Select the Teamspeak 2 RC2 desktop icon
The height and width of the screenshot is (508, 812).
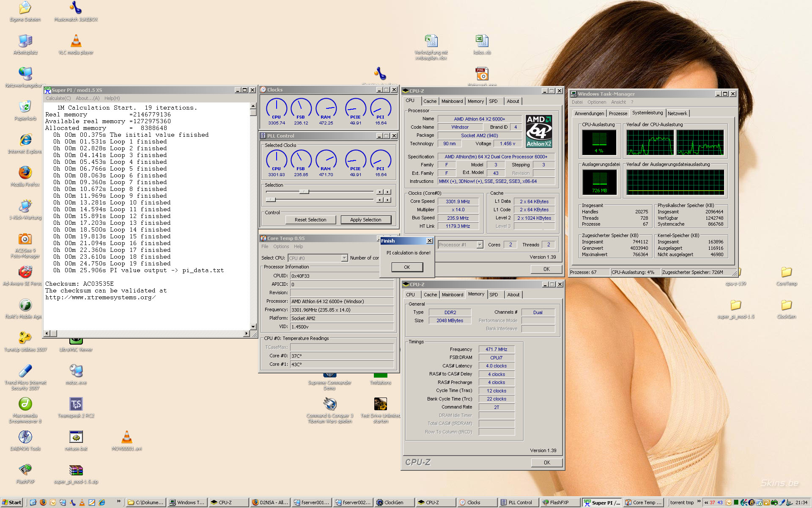(x=76, y=408)
